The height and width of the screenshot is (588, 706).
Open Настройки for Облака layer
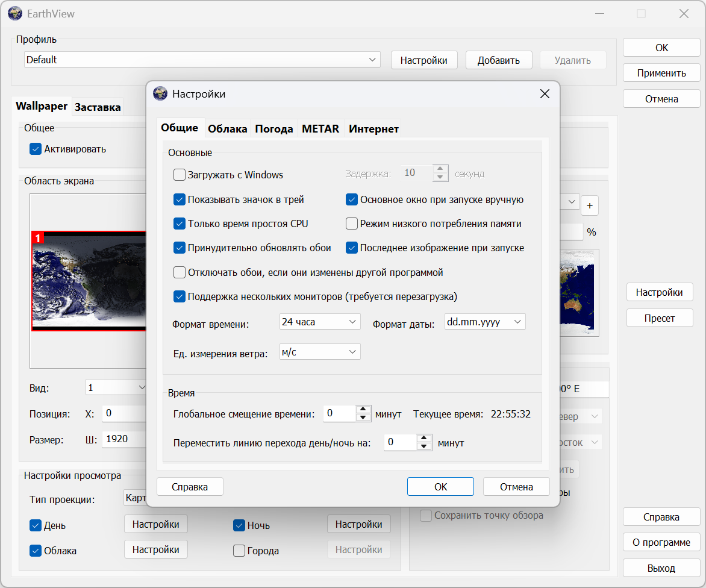[x=156, y=549]
